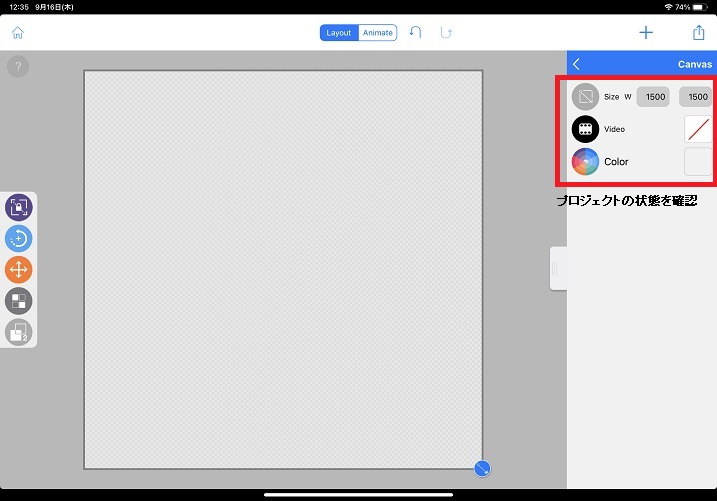Switch to Animate mode
The width and height of the screenshot is (717, 501).
(x=377, y=33)
